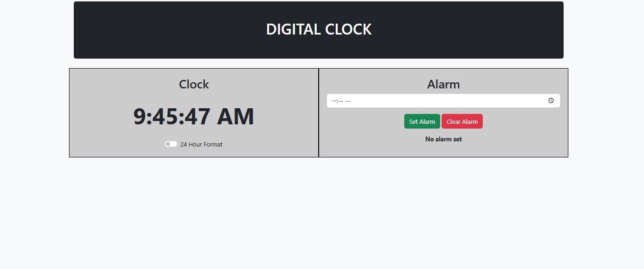Select the AM/PM field in alarm input
This screenshot has height=269, width=644.
348,101
